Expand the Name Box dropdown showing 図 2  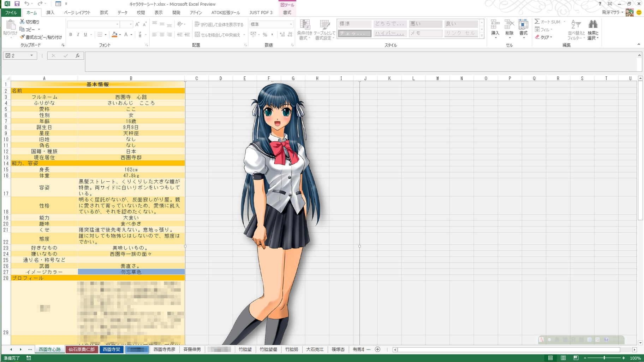coord(32,56)
